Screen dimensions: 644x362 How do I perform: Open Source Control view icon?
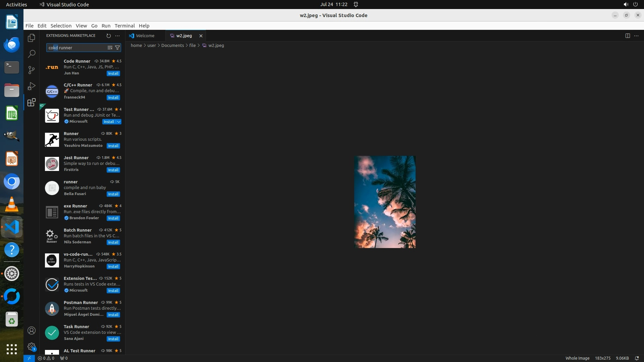(x=32, y=70)
